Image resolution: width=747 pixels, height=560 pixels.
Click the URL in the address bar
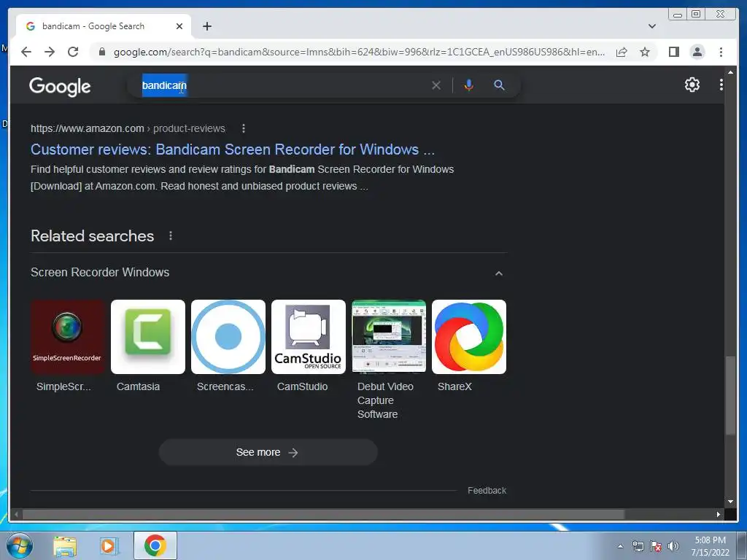click(359, 52)
